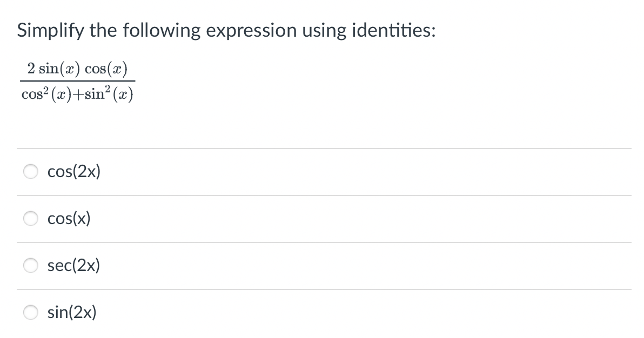
Task: Select the cos(x) answer option
Action: (x=31, y=219)
